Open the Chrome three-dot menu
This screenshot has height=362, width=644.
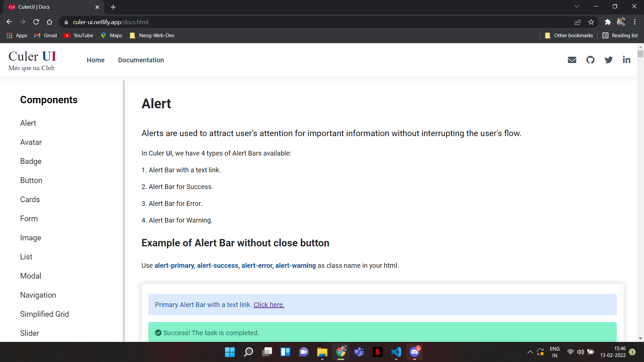[635, 22]
